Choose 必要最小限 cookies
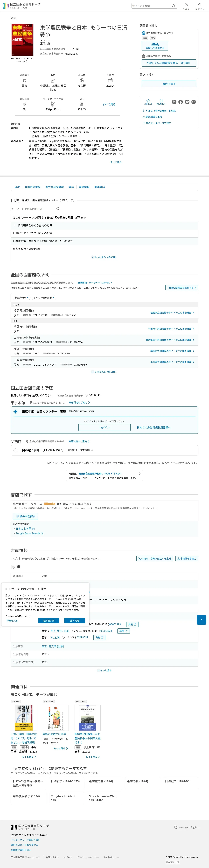Screen dimensions: 209x868 pyautogui.click(x=49, y=620)
